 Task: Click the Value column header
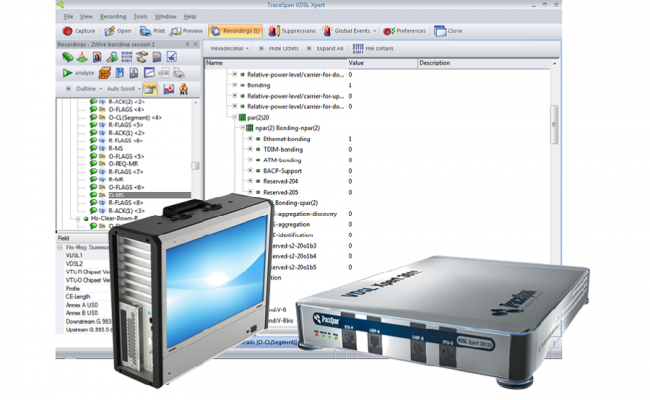pos(382,63)
